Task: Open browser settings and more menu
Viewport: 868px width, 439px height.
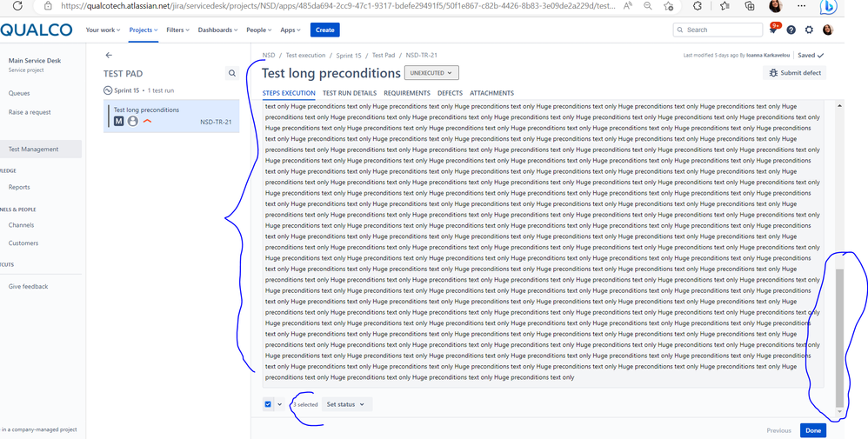Action: [802, 6]
